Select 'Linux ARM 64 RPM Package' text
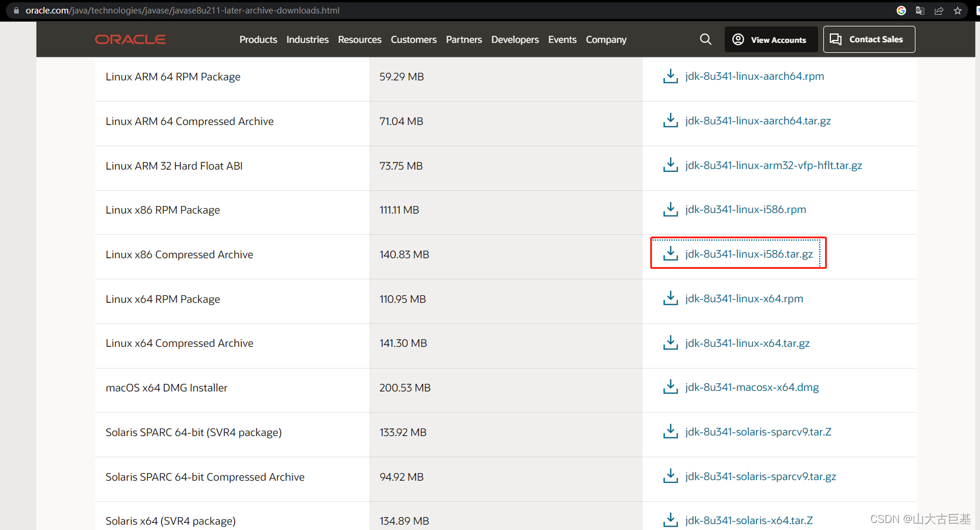Screen dimensions: 980x530 pos(173,77)
